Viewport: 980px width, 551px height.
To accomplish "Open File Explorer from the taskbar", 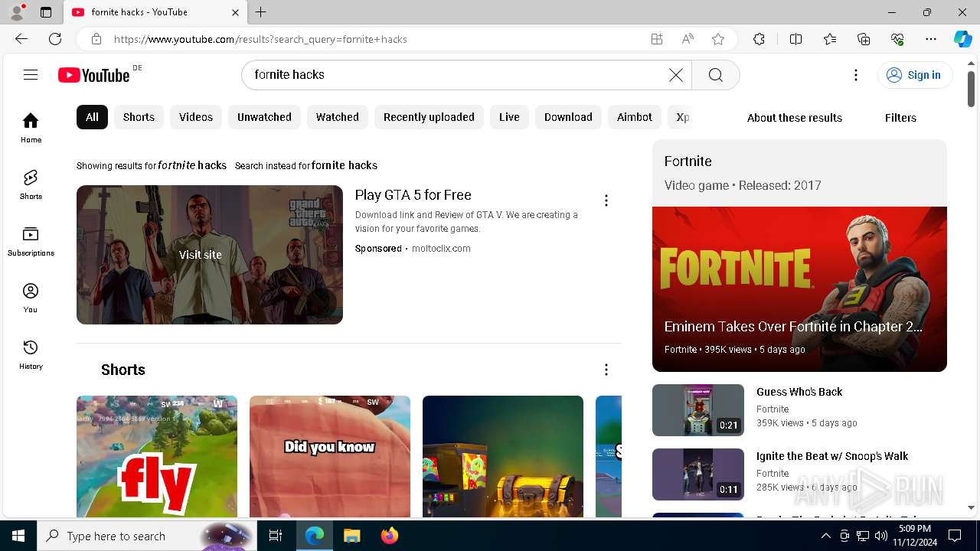I will 351,536.
